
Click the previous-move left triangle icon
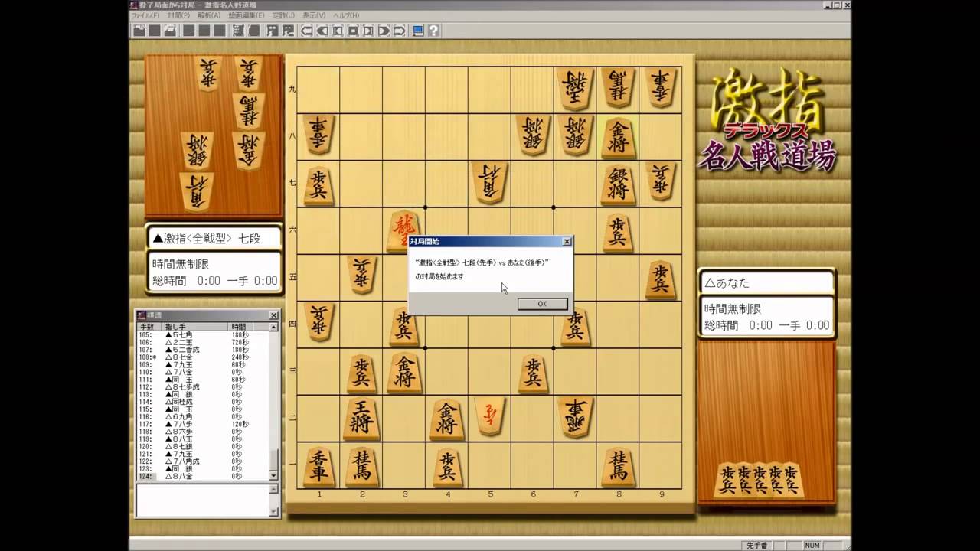[x=322, y=31]
